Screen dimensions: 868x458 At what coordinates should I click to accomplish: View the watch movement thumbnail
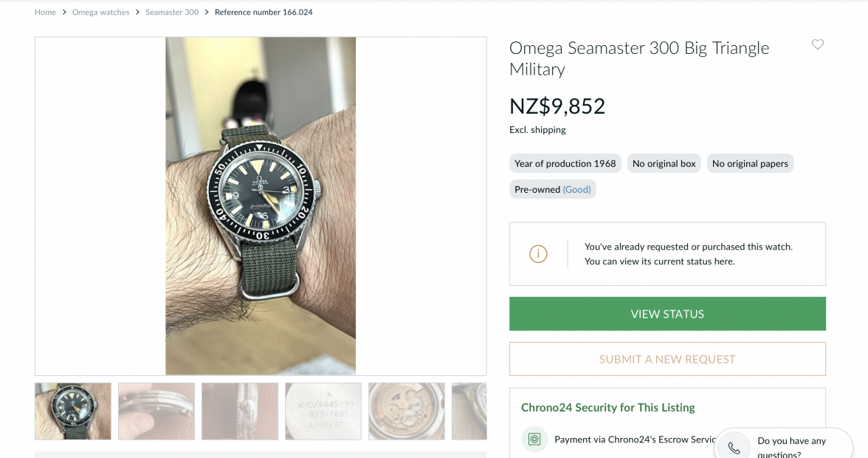click(x=406, y=411)
